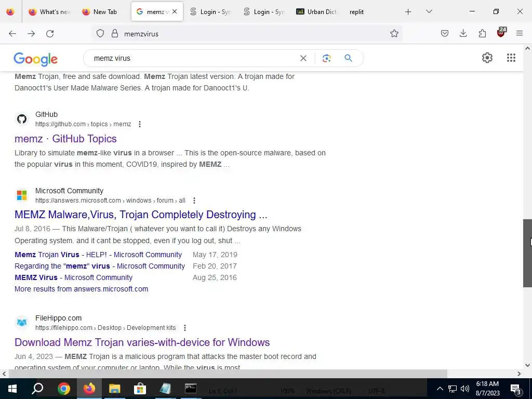532x399 pixels.
Task: Open MEMZ Virus - Microsoft Community link
Action: pos(73,277)
